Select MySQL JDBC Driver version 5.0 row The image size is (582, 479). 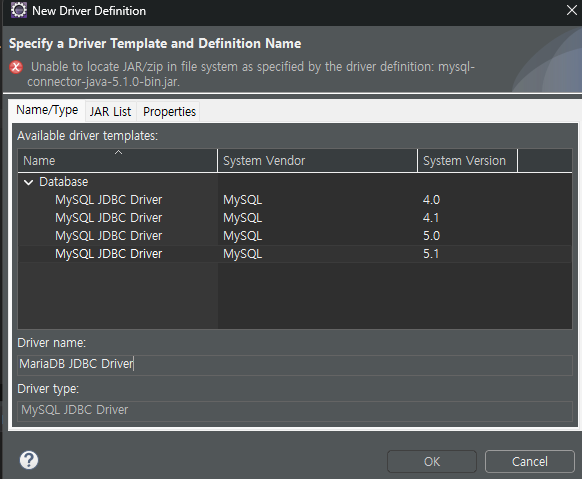[295, 236]
